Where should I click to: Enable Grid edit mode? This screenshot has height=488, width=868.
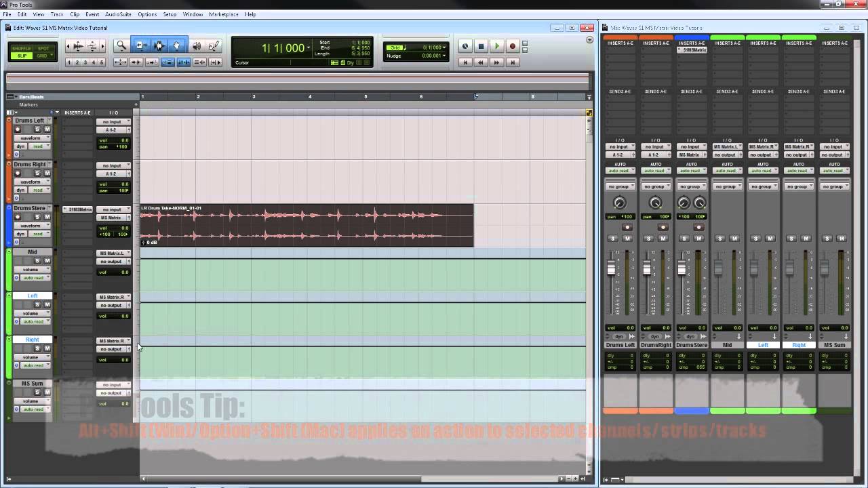point(43,56)
